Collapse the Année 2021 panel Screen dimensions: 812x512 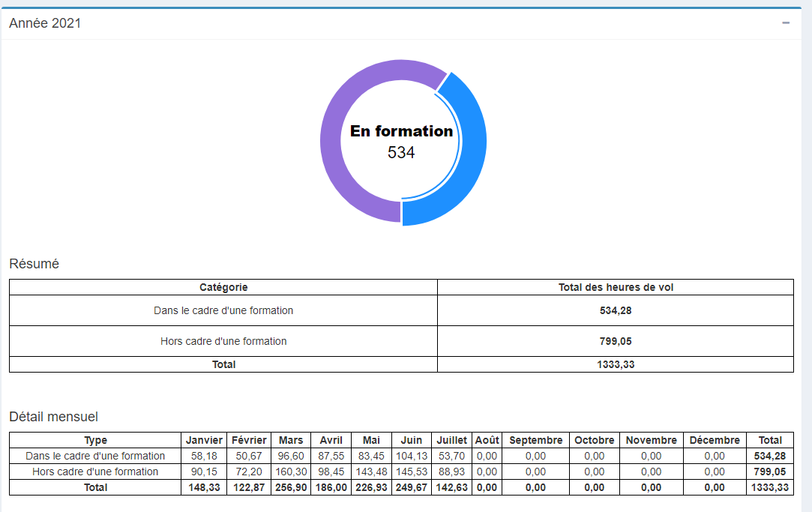(x=786, y=22)
